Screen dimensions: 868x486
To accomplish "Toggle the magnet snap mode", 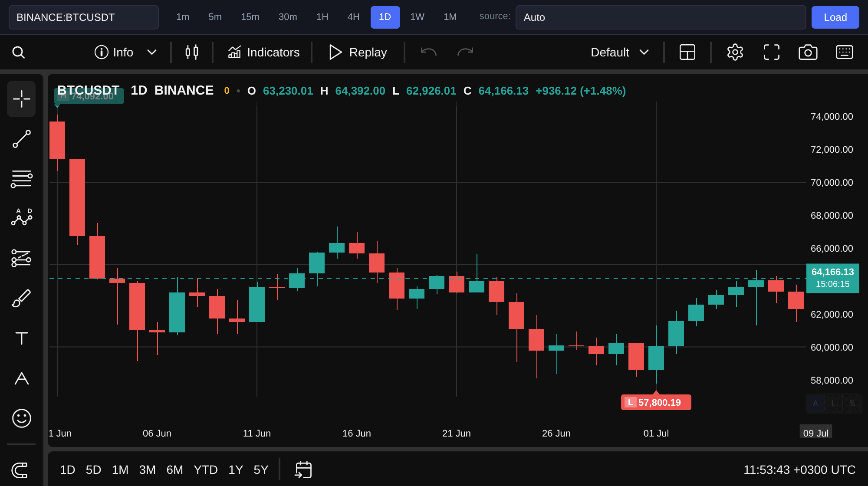I will (20, 470).
